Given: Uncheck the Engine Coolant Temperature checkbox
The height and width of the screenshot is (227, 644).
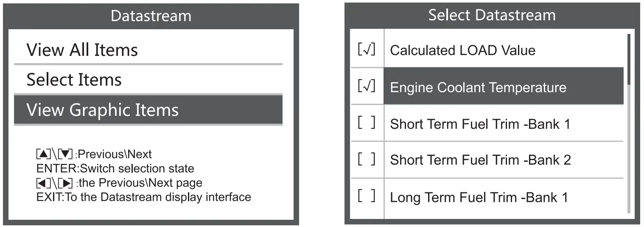Looking at the screenshot, I should point(367,87).
